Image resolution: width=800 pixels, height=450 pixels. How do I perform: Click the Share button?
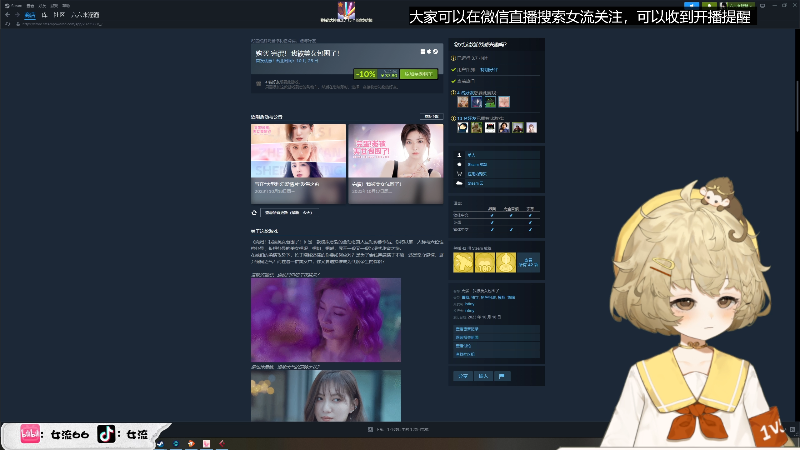[x=463, y=376]
